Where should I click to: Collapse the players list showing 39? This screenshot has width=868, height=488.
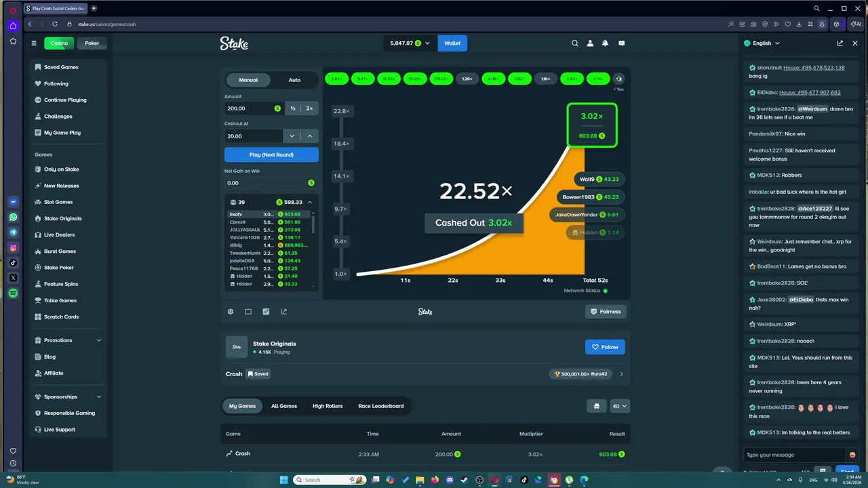click(x=310, y=202)
